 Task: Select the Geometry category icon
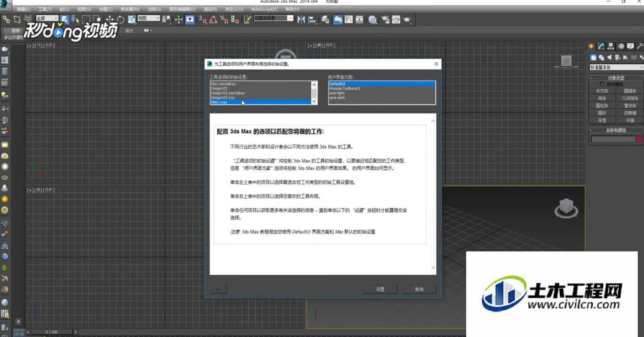click(593, 57)
